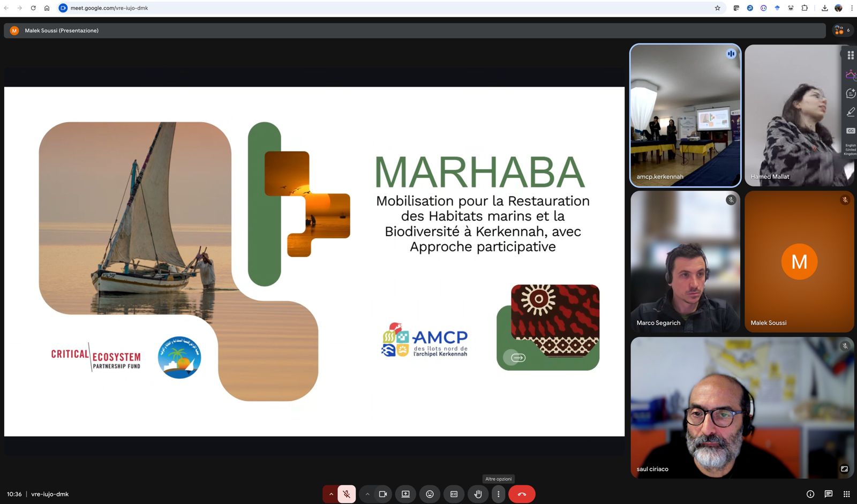Send an emoji reaction
This screenshot has width=857, height=504.
point(430,494)
